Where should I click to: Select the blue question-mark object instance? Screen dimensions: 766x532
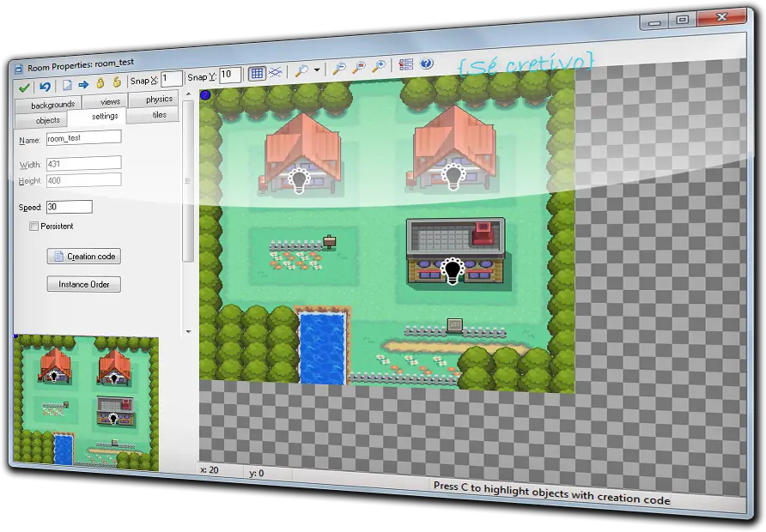pos(205,94)
